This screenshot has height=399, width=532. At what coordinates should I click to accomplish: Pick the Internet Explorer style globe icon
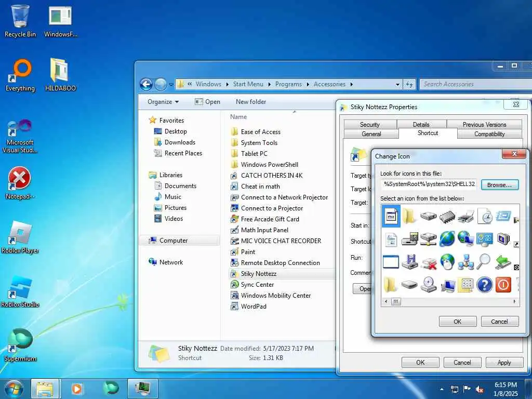click(447, 239)
